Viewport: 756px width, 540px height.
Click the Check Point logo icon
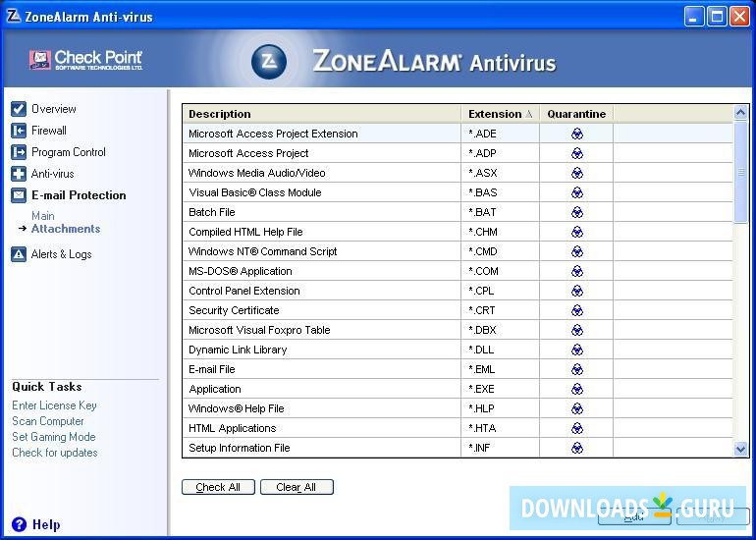pyautogui.click(x=40, y=60)
